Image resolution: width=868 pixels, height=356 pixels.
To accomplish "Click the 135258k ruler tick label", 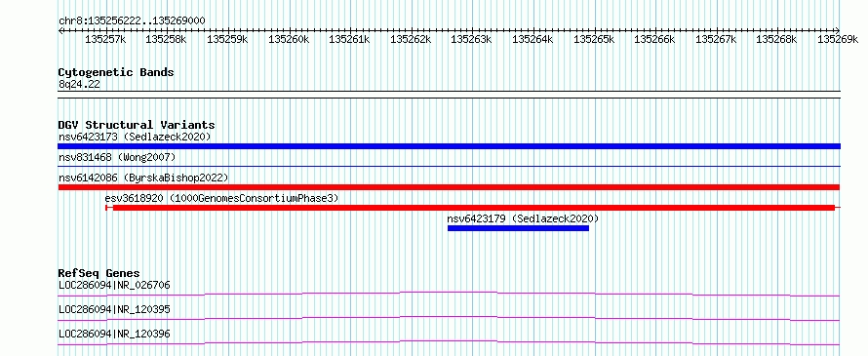I will [x=166, y=39].
